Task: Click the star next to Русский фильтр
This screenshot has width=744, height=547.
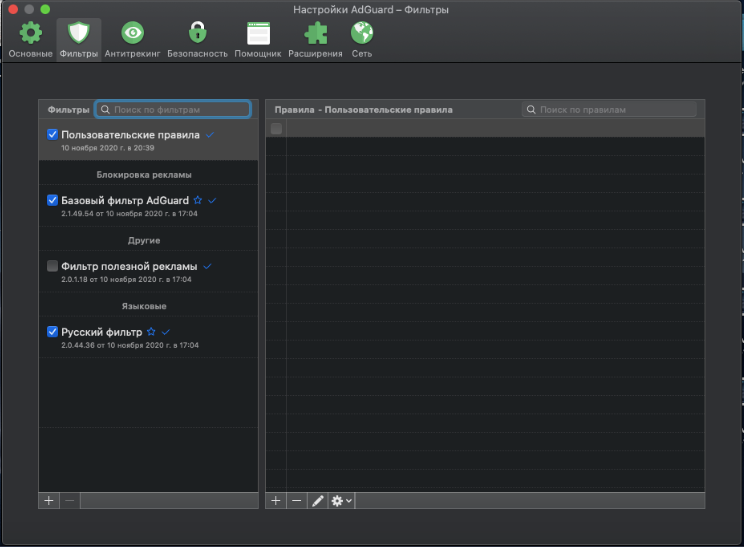Action: [x=151, y=331]
